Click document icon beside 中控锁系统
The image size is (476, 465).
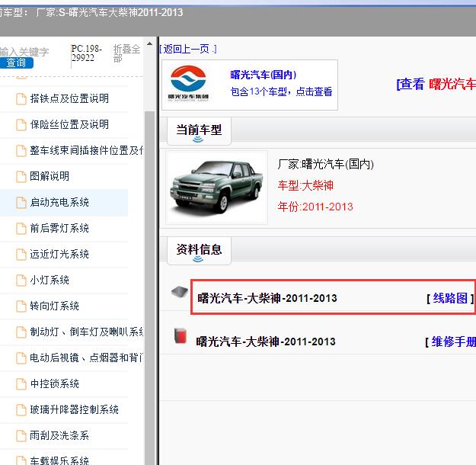(x=21, y=384)
